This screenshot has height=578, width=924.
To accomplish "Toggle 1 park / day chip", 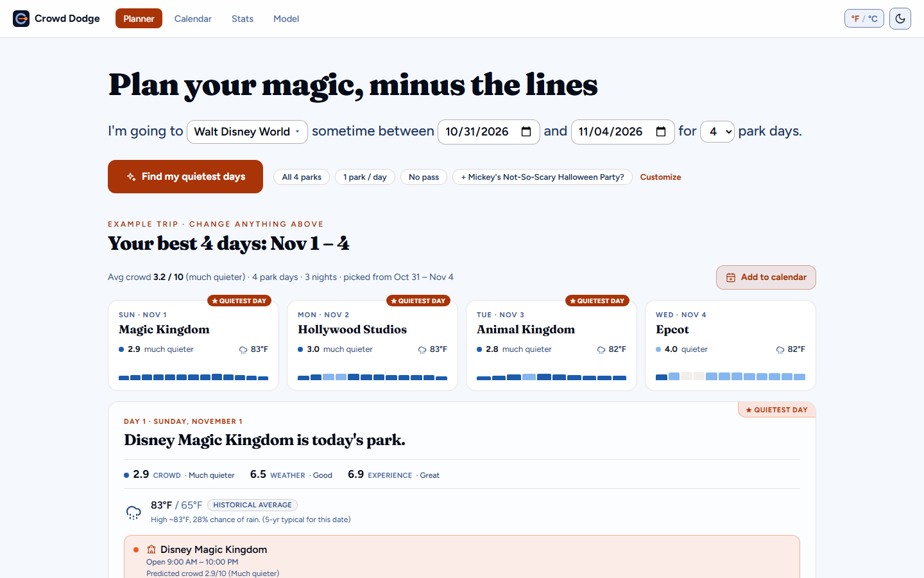I will 364,177.
